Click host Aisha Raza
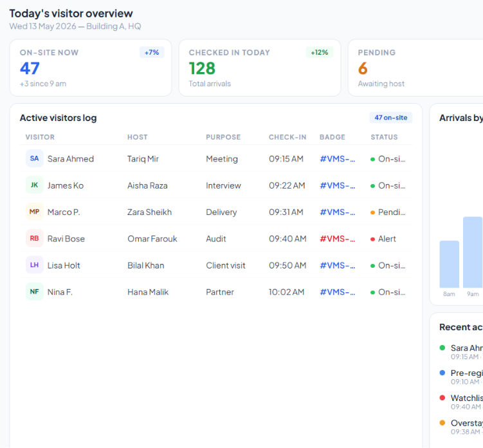The width and height of the screenshot is (483, 448). [147, 185]
